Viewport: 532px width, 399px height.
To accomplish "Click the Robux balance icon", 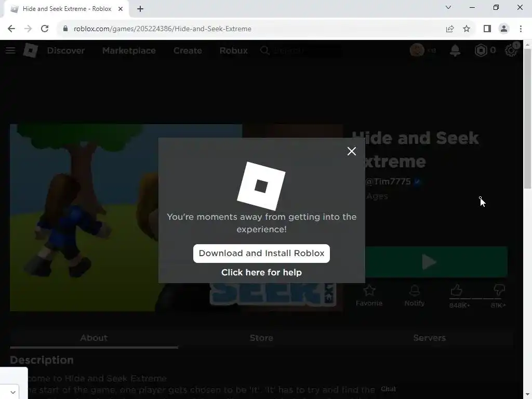I will tap(481, 50).
